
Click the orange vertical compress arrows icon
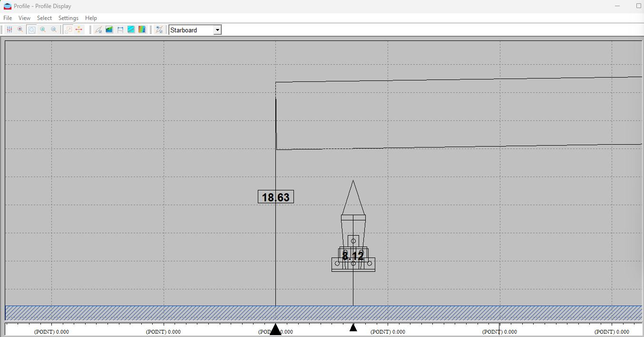pos(79,30)
